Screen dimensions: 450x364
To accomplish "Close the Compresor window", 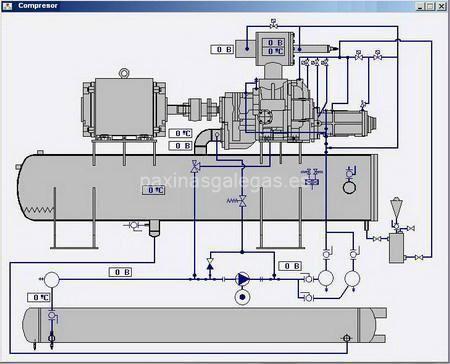I will (x=441, y=6).
